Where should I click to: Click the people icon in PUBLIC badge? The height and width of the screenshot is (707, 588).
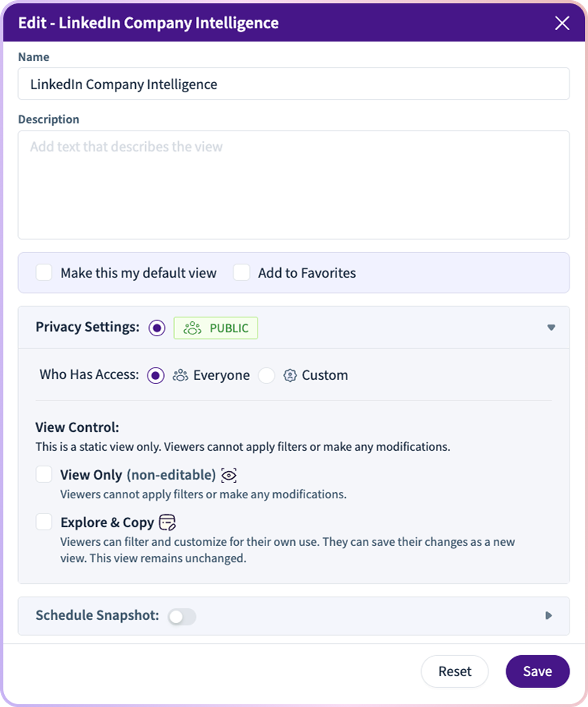pyautogui.click(x=192, y=328)
